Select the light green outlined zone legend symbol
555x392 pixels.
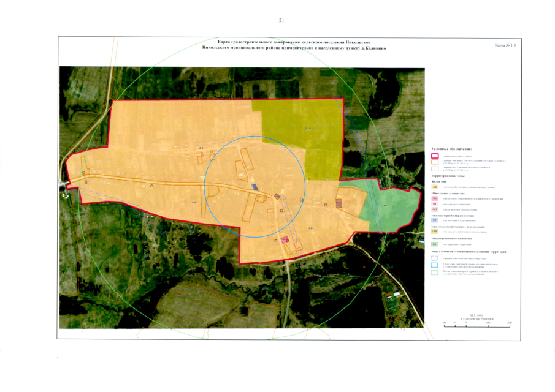pos(435,273)
